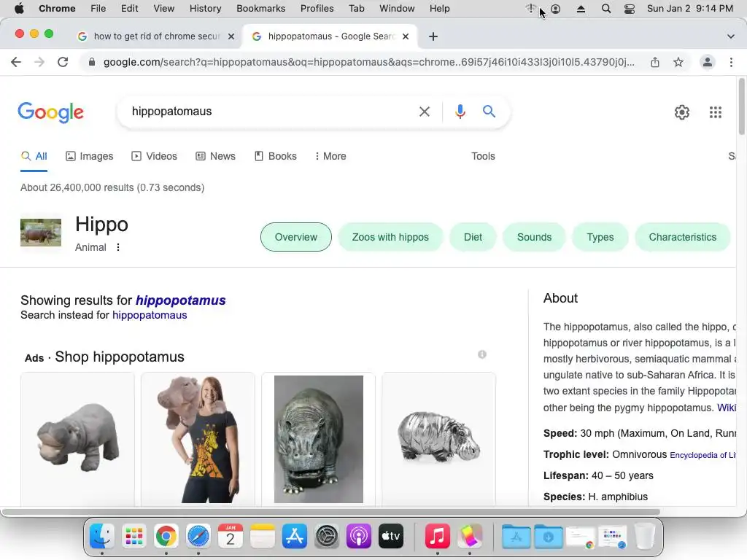Open Apple TV from the Dock

391,536
